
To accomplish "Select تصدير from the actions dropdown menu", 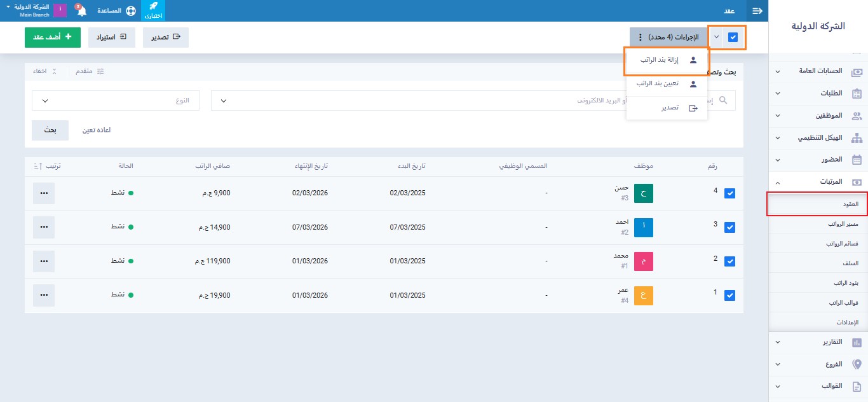I will 667,108.
